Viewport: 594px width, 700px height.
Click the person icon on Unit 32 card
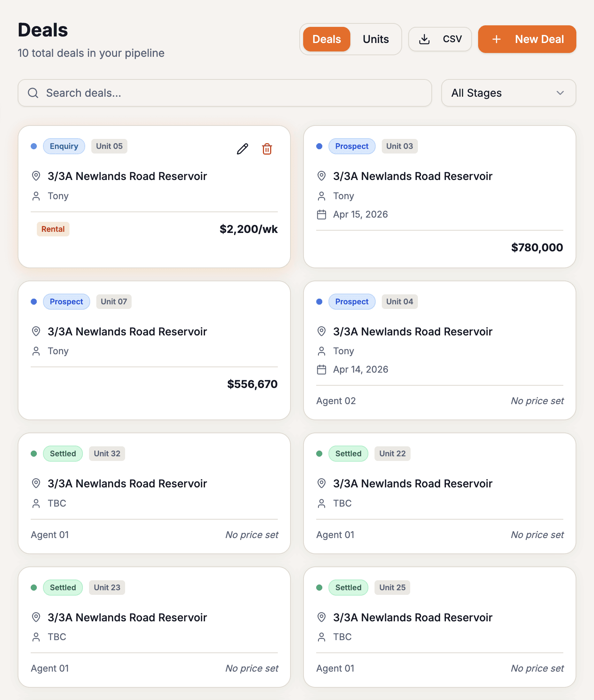click(x=36, y=503)
